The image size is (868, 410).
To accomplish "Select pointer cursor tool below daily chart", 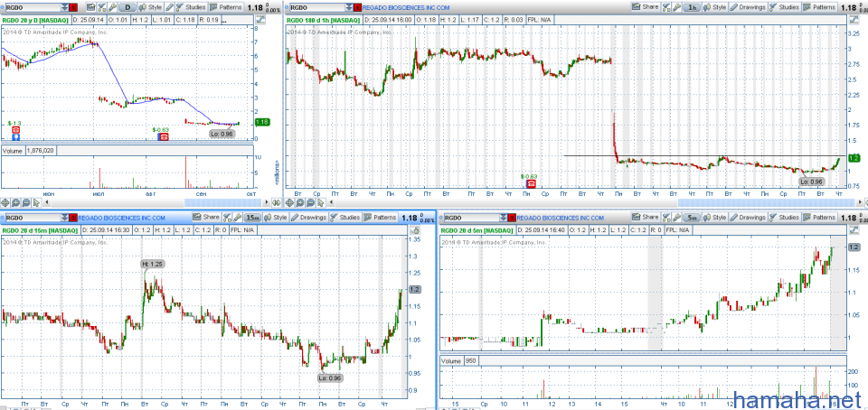I will pyautogui.click(x=36, y=203).
